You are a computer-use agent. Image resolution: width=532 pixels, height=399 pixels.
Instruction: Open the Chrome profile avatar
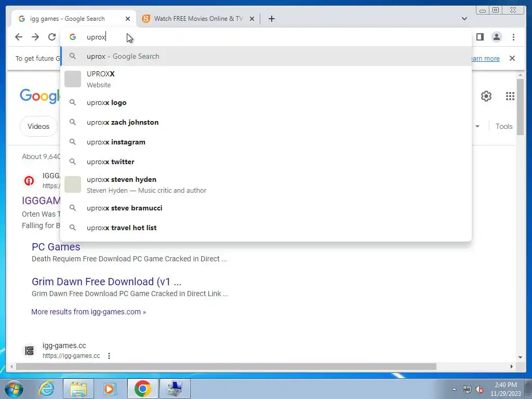(496, 37)
